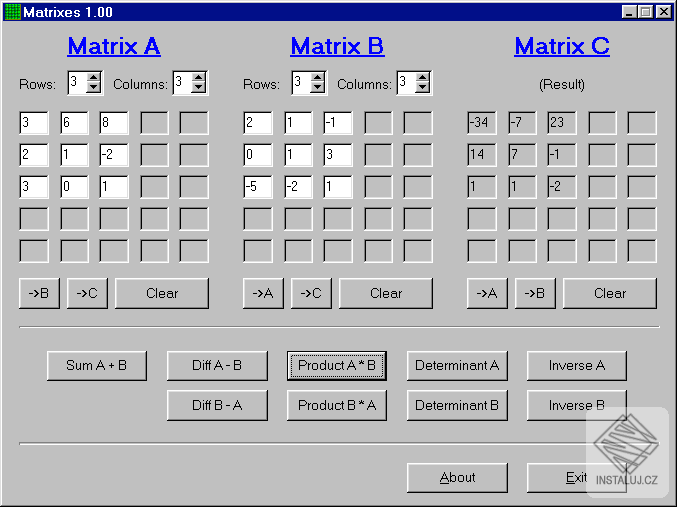Image resolution: width=677 pixels, height=507 pixels.
Task: Select Matrix C second row cell with 7
Action: point(522,155)
